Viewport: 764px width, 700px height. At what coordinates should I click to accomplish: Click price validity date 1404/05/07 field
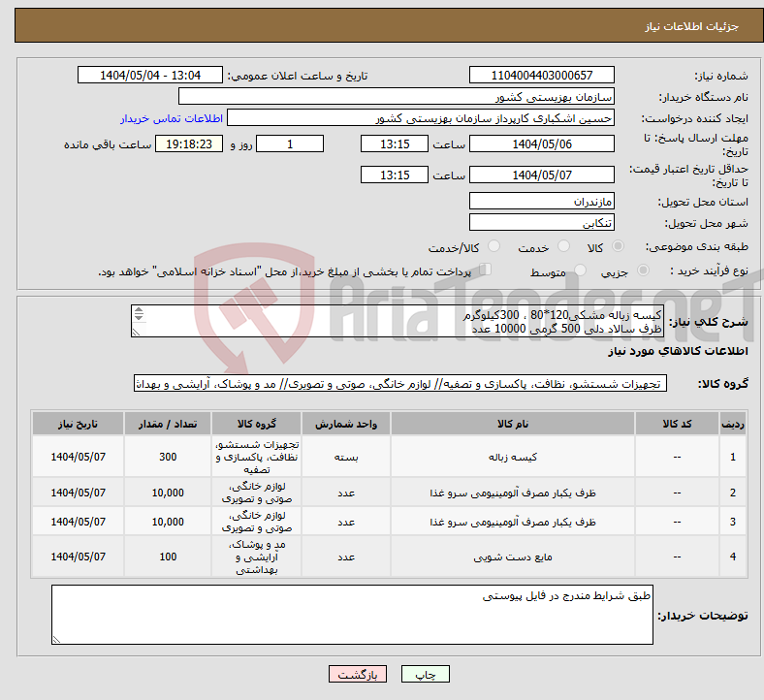pos(541,175)
